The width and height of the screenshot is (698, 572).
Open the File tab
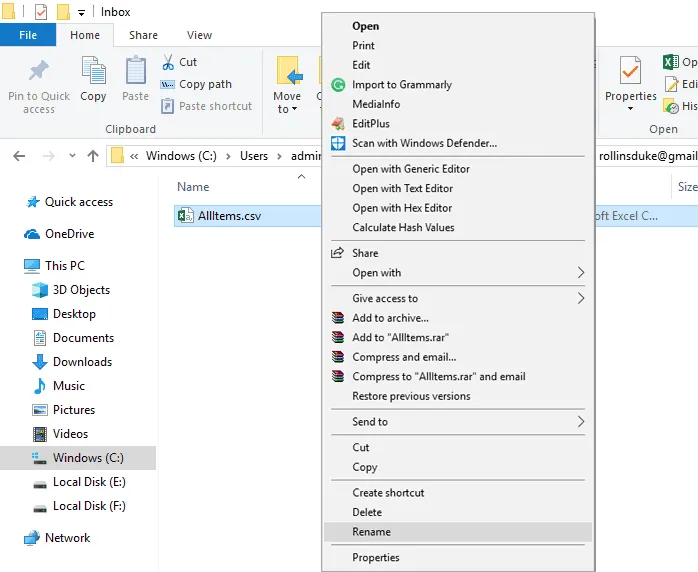(x=28, y=35)
